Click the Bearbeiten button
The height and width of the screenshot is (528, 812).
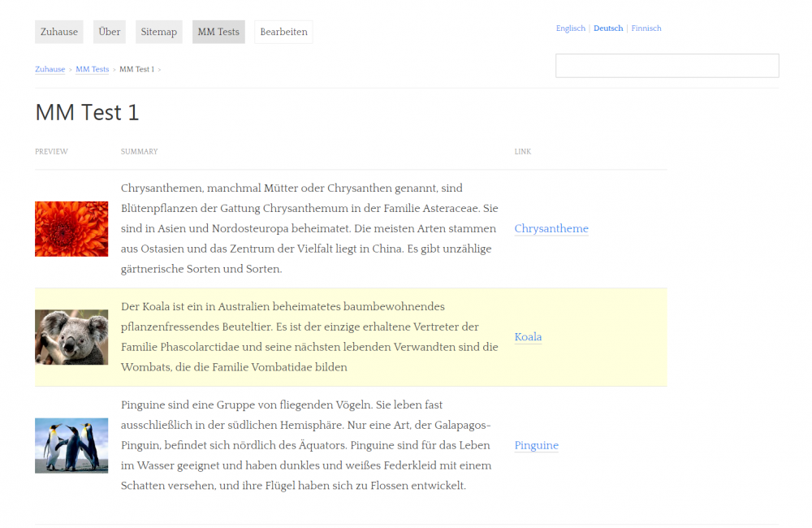tap(283, 32)
